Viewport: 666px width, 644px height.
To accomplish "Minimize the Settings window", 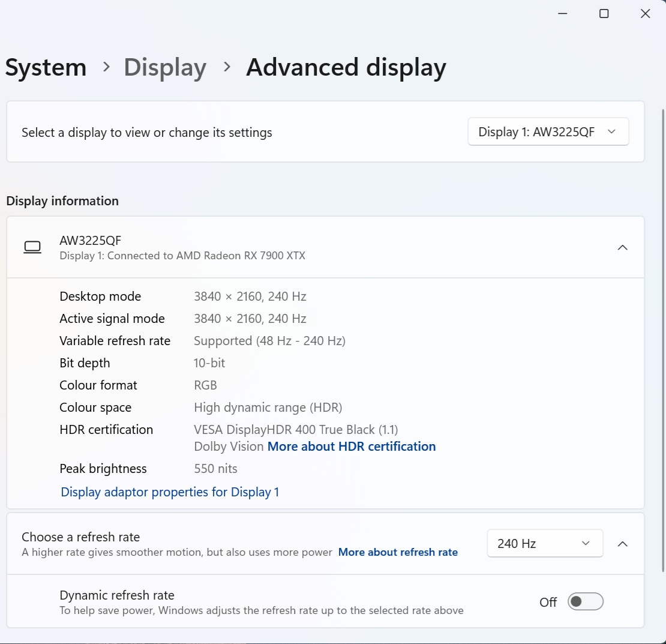I will click(562, 14).
